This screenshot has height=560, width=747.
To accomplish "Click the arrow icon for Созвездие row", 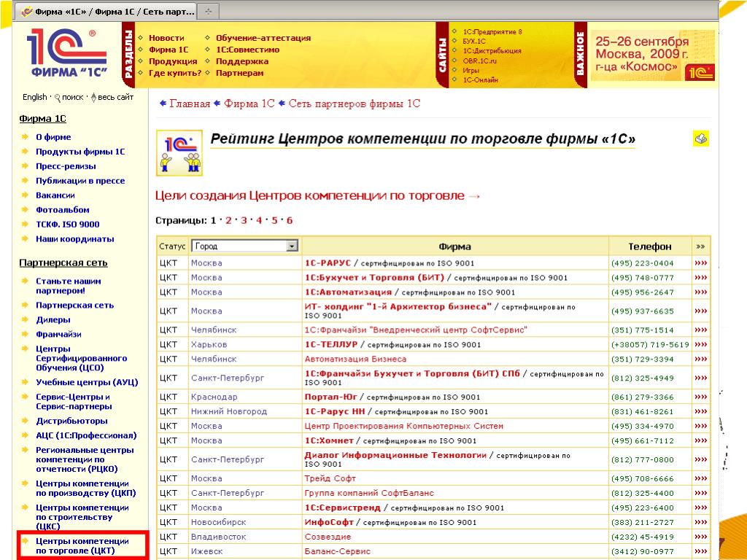I will [x=700, y=537].
